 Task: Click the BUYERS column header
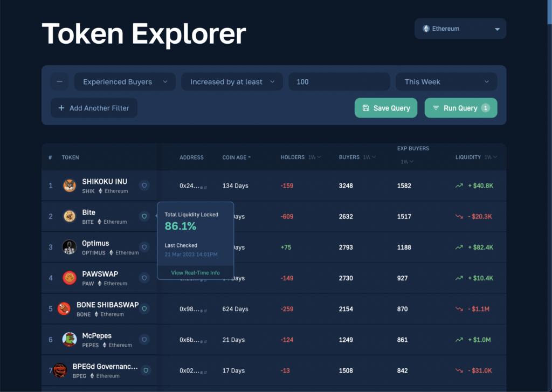click(349, 157)
